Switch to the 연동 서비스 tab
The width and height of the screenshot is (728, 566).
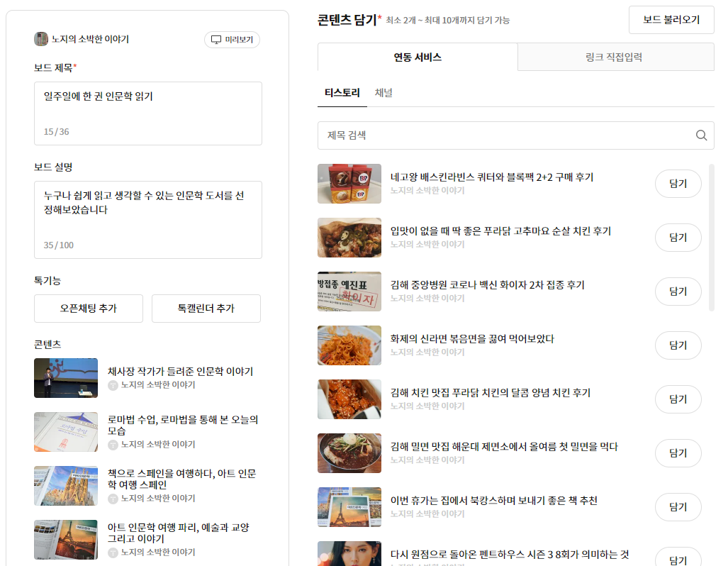(418, 57)
